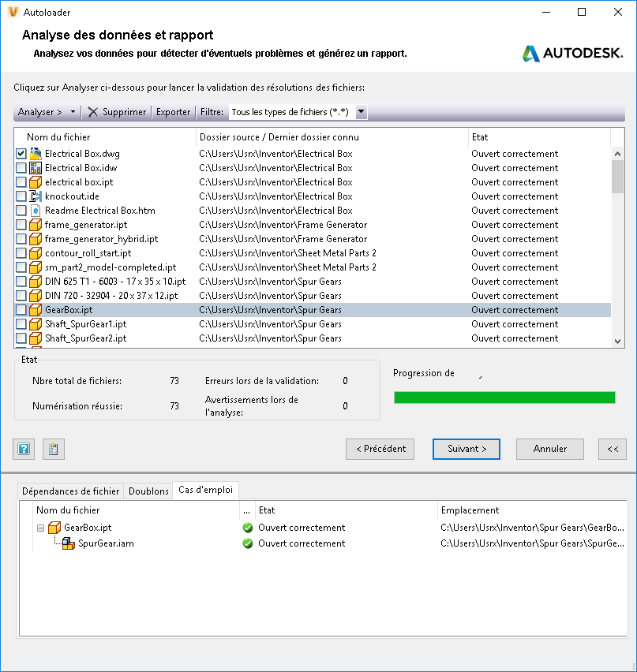
Task: Click the DIN 625 T1 part icon
Action: click(x=36, y=281)
